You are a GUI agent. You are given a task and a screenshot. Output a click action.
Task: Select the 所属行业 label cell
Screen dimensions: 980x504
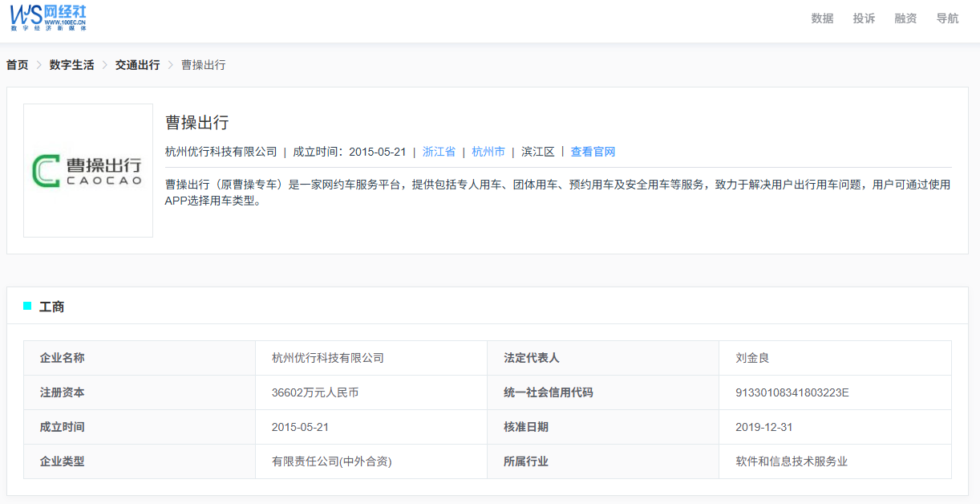(603, 461)
